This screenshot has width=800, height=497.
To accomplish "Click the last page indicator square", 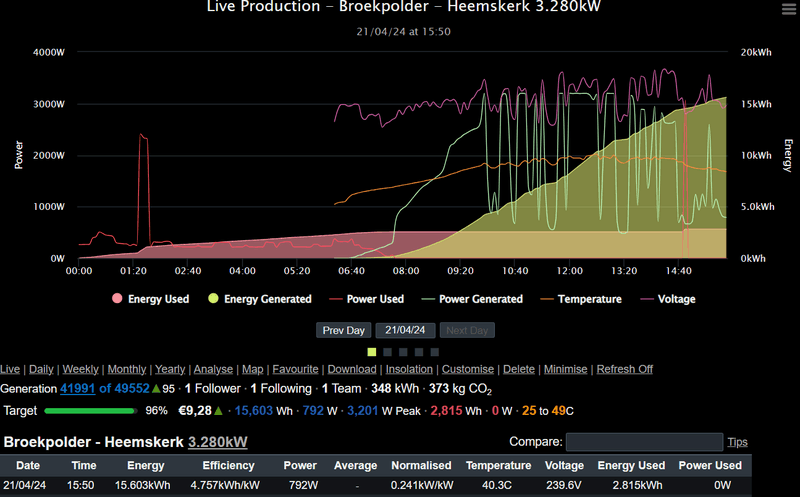I will click(x=436, y=352).
